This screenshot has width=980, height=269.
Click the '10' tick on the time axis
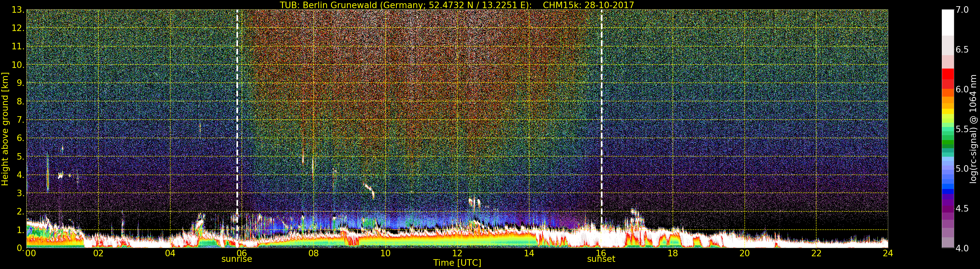385,253
